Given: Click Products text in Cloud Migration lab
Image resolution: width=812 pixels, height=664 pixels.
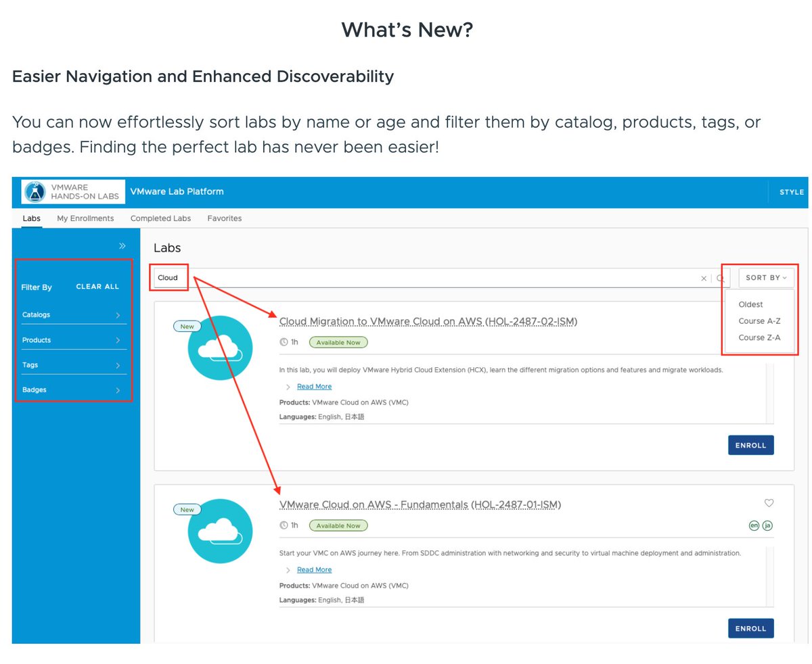Looking at the screenshot, I should pos(344,402).
